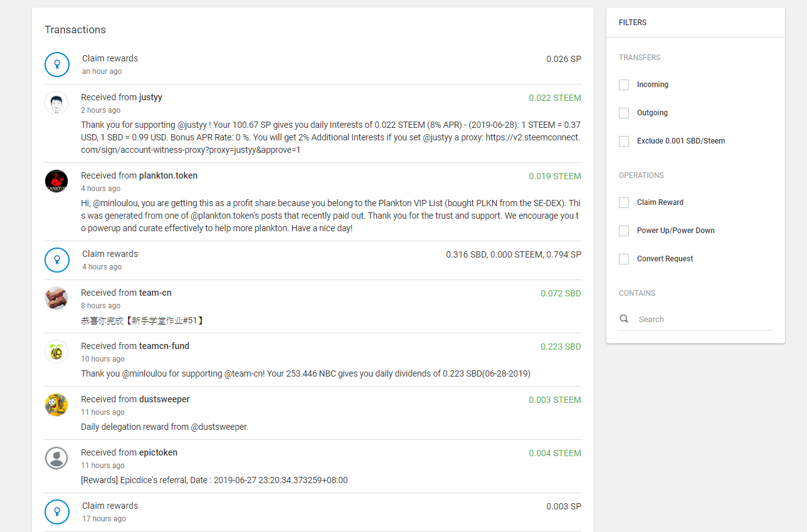This screenshot has width=807, height=532.
Task: Tick the Claim Reward operations checkbox
Action: tap(624, 202)
